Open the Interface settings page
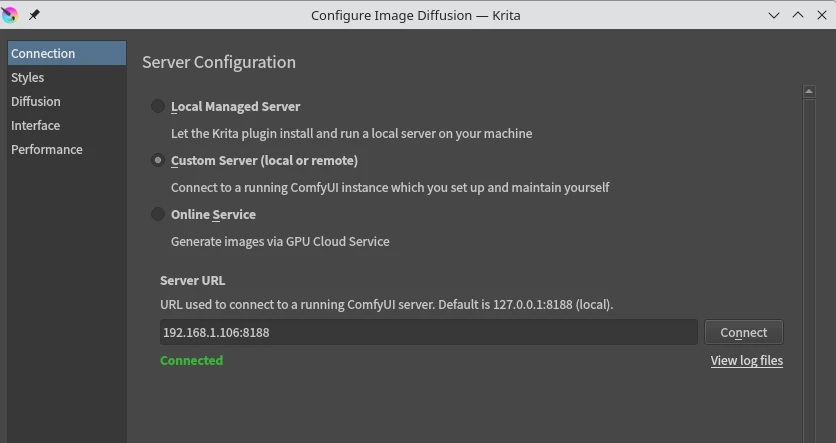Image resolution: width=836 pixels, height=443 pixels. pyautogui.click(x=36, y=126)
